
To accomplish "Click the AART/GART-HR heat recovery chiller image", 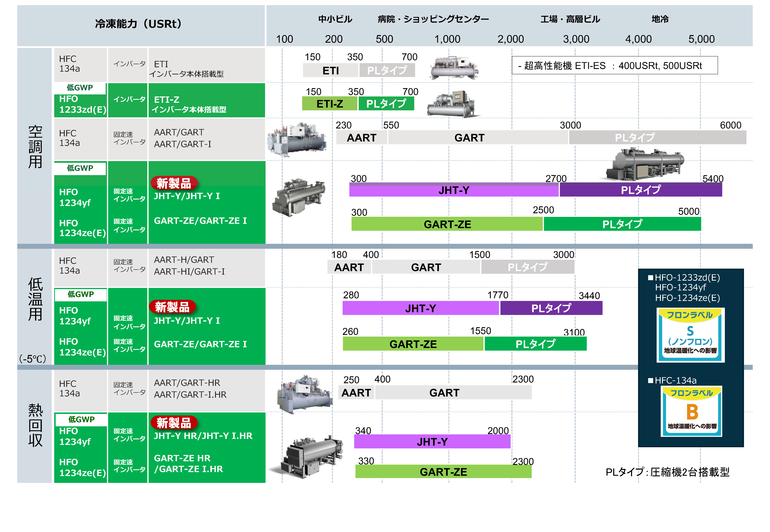I will click(305, 395).
